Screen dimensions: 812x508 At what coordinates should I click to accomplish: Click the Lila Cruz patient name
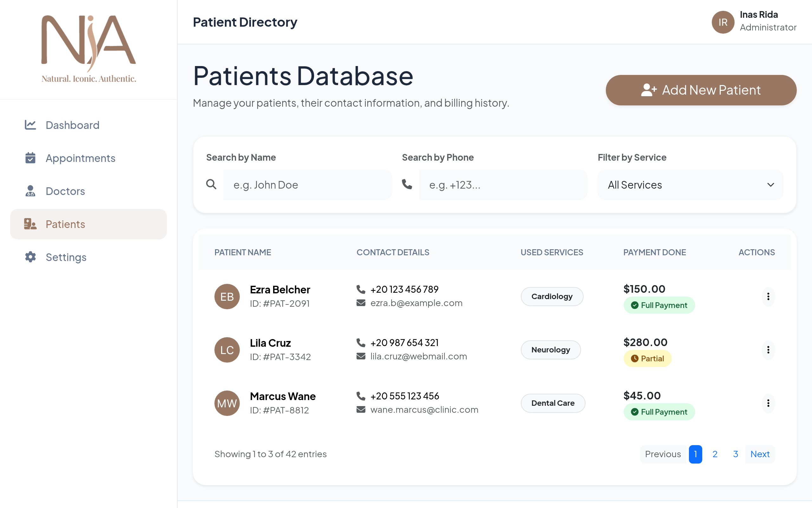pos(270,343)
